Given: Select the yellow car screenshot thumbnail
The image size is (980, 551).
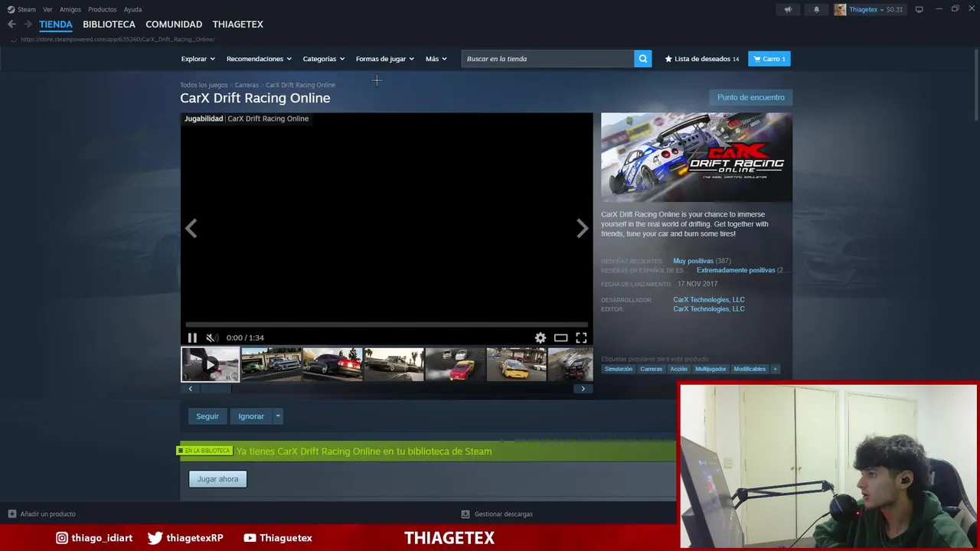Looking at the screenshot, I should click(x=516, y=364).
